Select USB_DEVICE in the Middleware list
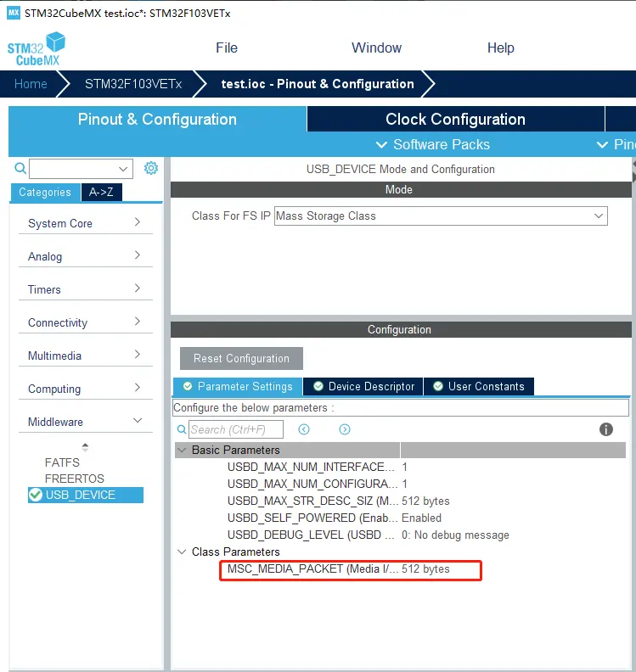 point(86,495)
